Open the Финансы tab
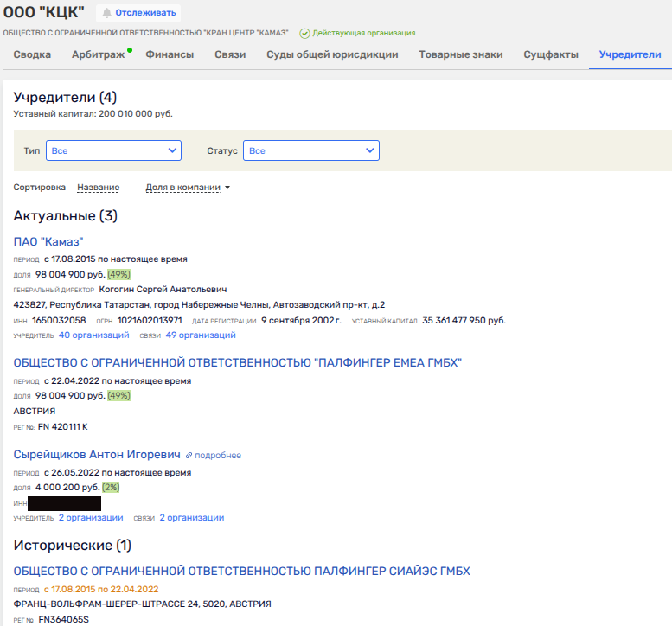This screenshot has height=626, width=672. click(170, 54)
